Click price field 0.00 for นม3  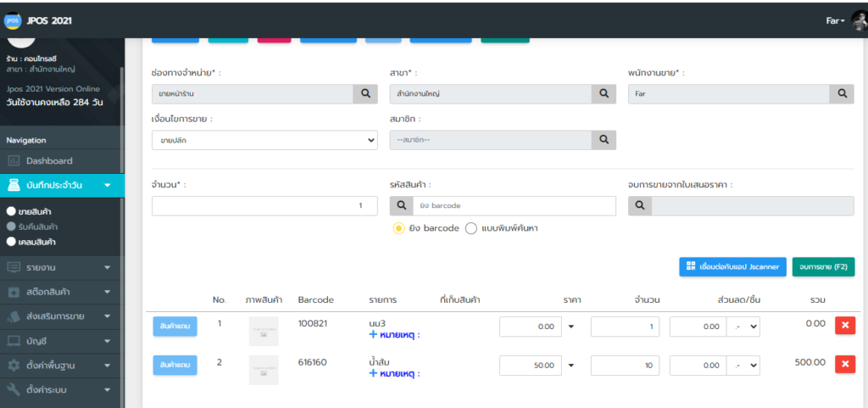531,327
